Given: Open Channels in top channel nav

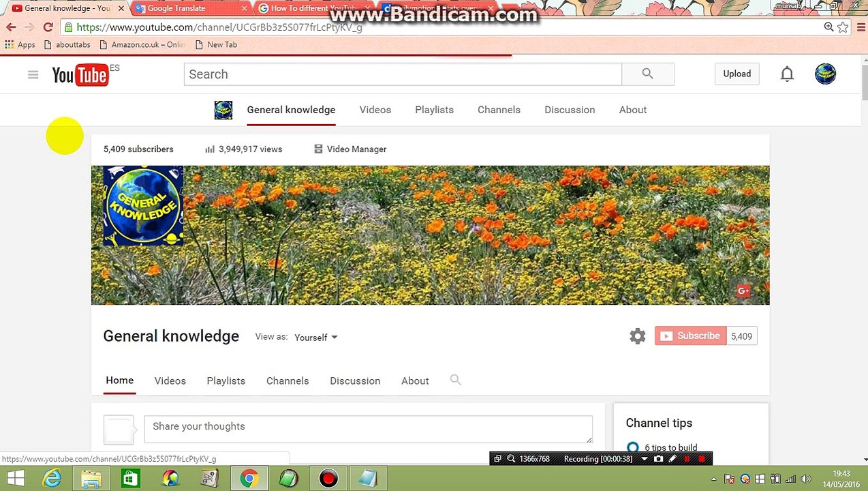Looking at the screenshot, I should [499, 110].
